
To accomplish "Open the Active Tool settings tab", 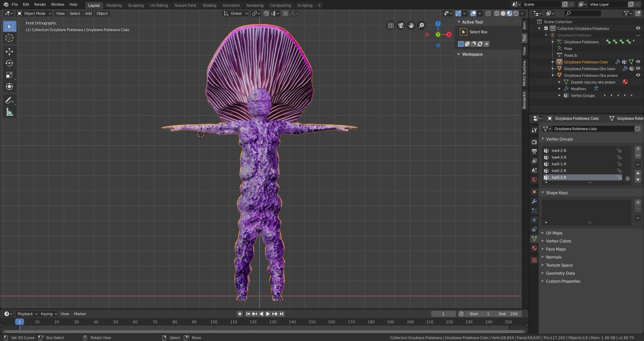I will pos(534,130).
